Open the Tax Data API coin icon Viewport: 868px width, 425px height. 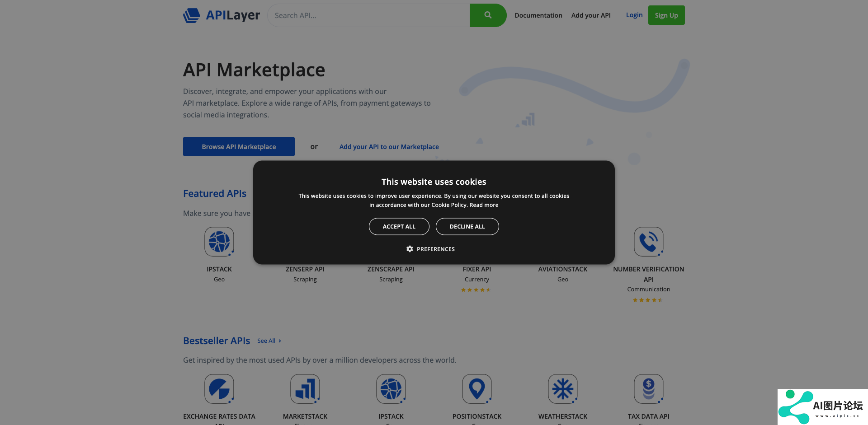coord(649,389)
